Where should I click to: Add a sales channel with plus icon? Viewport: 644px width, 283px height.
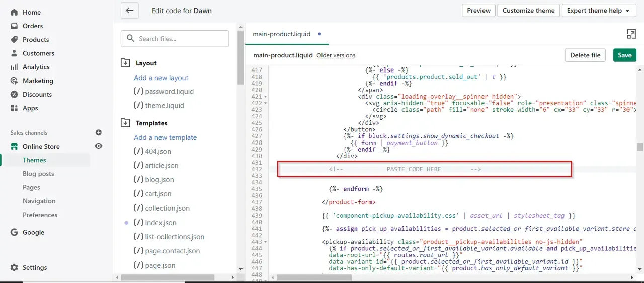(99, 132)
